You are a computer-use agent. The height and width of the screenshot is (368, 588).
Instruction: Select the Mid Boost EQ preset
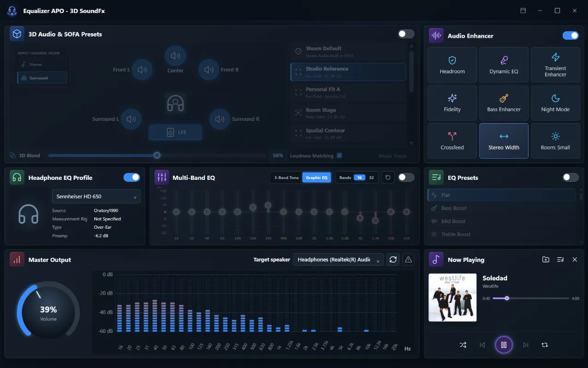pos(501,221)
